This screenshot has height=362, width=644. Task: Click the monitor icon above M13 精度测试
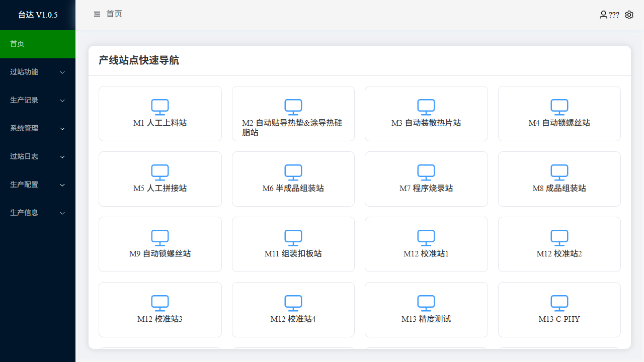click(426, 303)
